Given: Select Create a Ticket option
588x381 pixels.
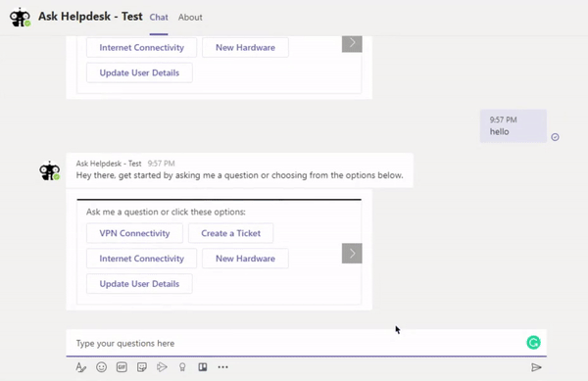Looking at the screenshot, I should [x=230, y=233].
